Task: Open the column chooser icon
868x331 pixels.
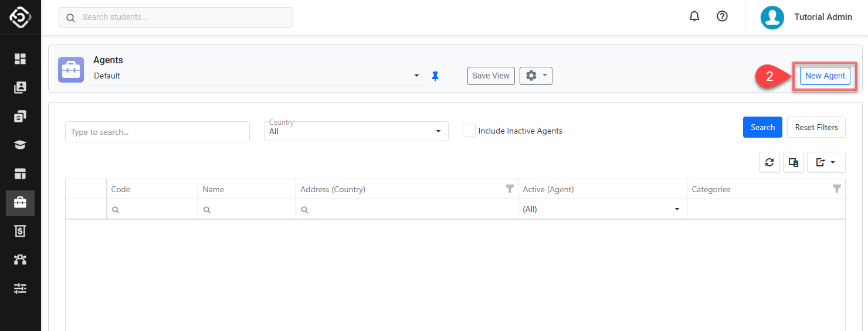Action: (793, 162)
